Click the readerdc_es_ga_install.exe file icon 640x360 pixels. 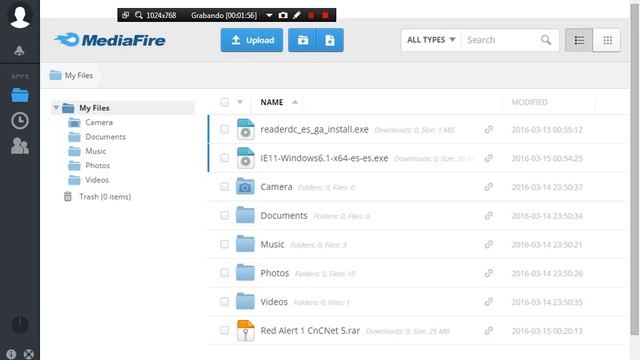245,129
